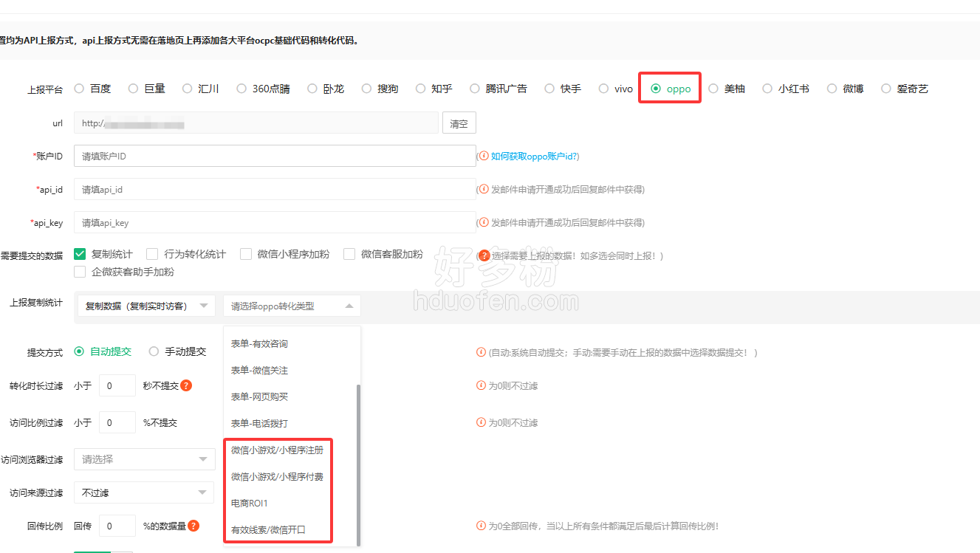This screenshot has width=980, height=553.
Task: Click info icon beside api_id email hint
Action: coord(484,189)
